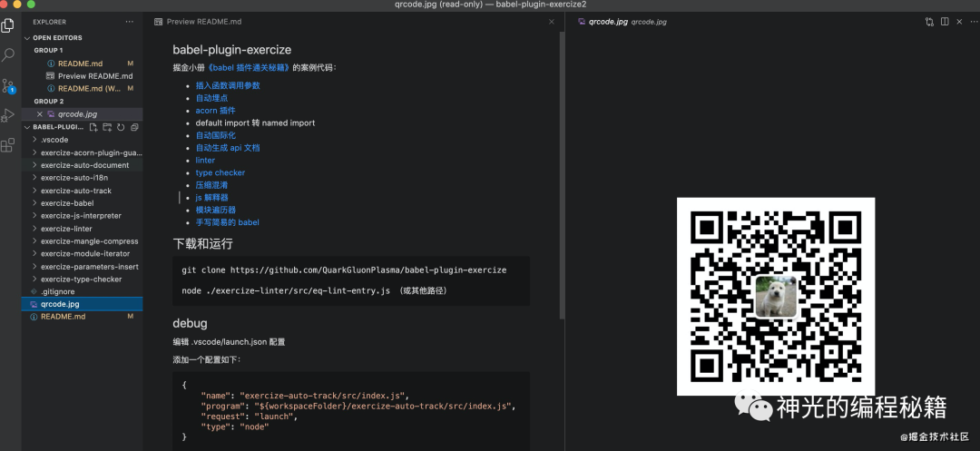Image resolution: width=980 pixels, height=451 pixels.
Task: Open the 压缩混淆 link
Action: (x=211, y=185)
